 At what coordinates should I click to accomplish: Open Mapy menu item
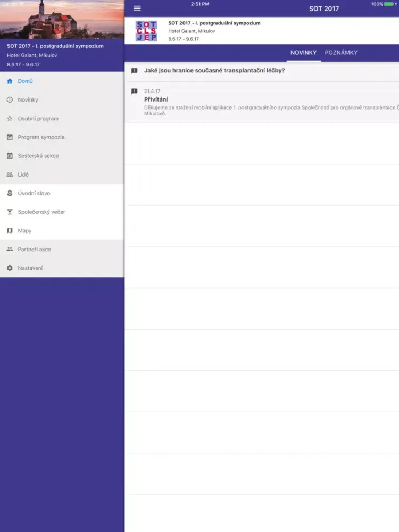tap(62, 230)
